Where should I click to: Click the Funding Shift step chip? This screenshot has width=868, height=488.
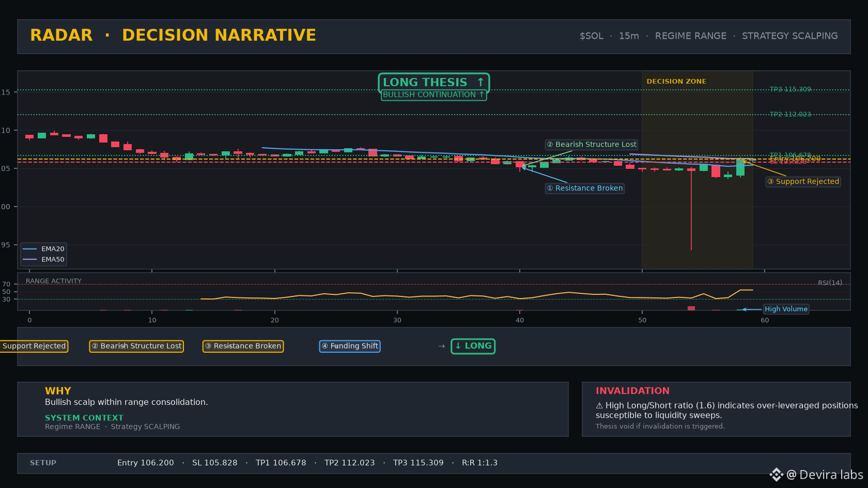tap(350, 346)
